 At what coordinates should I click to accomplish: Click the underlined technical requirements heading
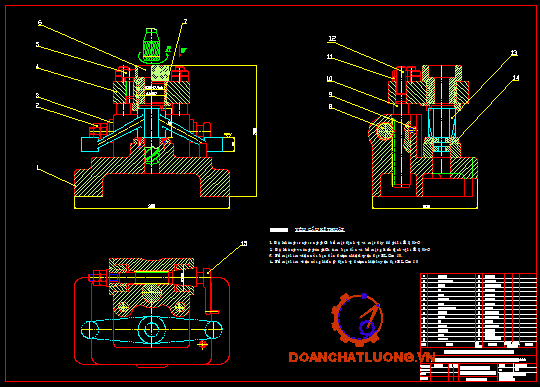pos(320,229)
